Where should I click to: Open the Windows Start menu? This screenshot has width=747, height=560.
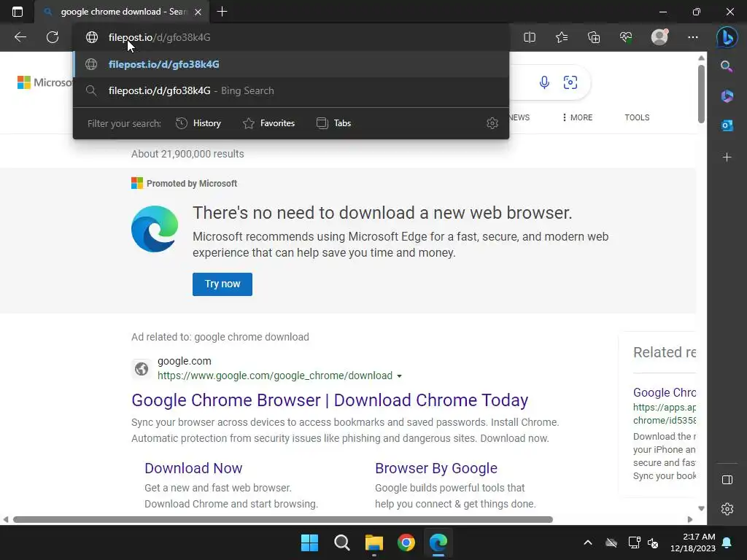[309, 542]
